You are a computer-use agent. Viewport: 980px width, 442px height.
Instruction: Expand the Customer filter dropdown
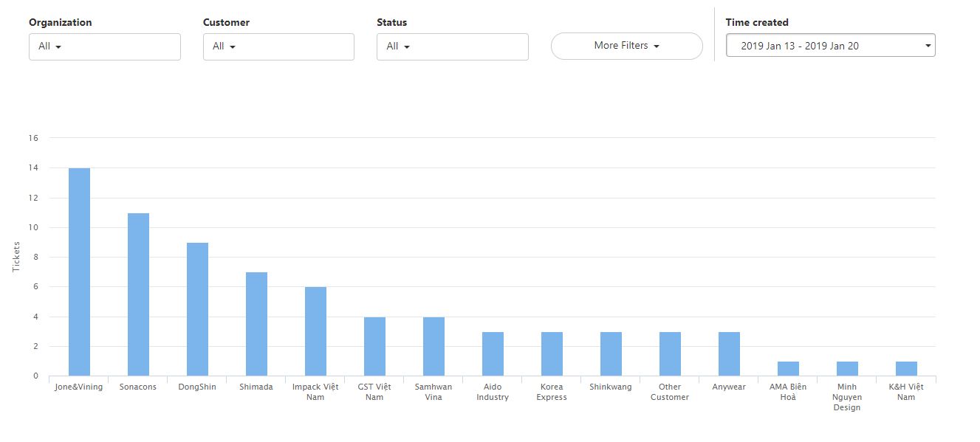tap(278, 46)
